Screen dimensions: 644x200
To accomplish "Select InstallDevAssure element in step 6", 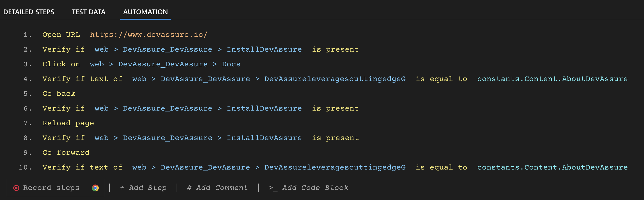I will pyautogui.click(x=264, y=108).
